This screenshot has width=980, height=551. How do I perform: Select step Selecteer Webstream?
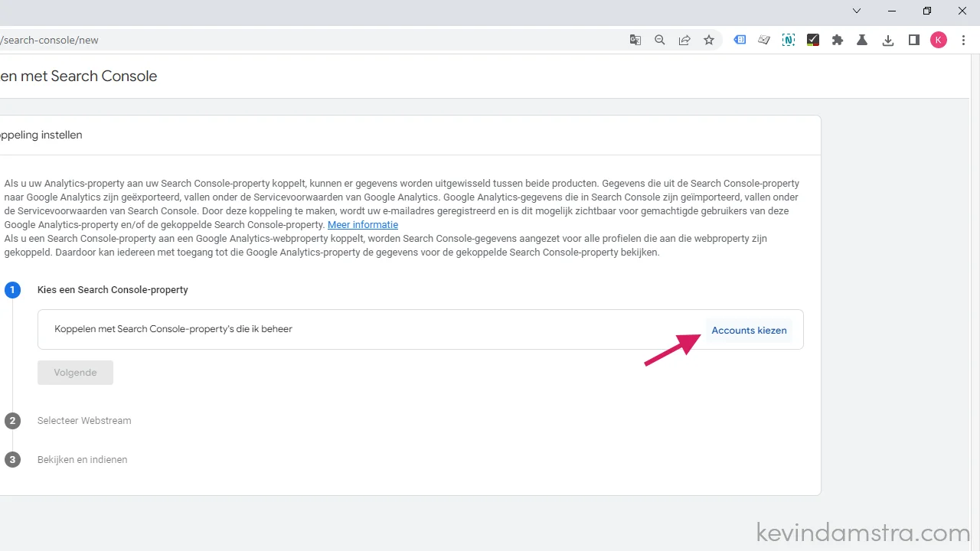[x=84, y=421]
